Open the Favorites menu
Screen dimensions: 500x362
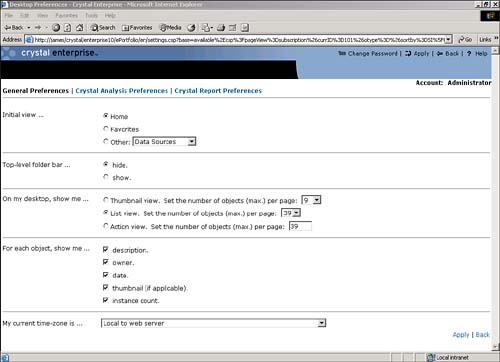pyautogui.click(x=67, y=15)
